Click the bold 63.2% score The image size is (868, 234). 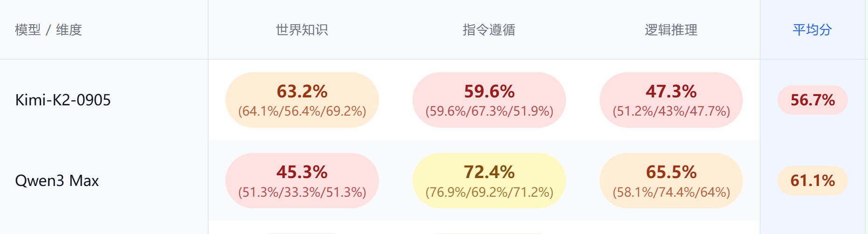pyautogui.click(x=302, y=91)
